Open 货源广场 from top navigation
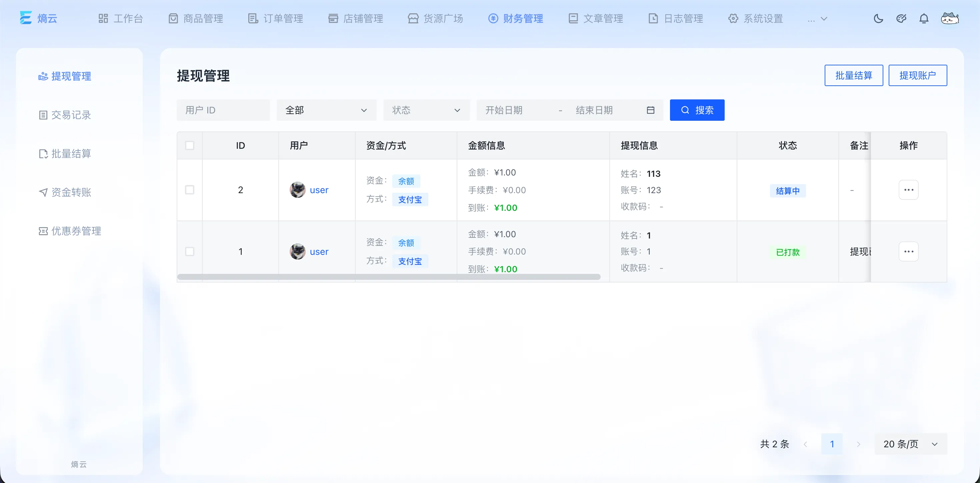This screenshot has height=483, width=980. pos(435,18)
